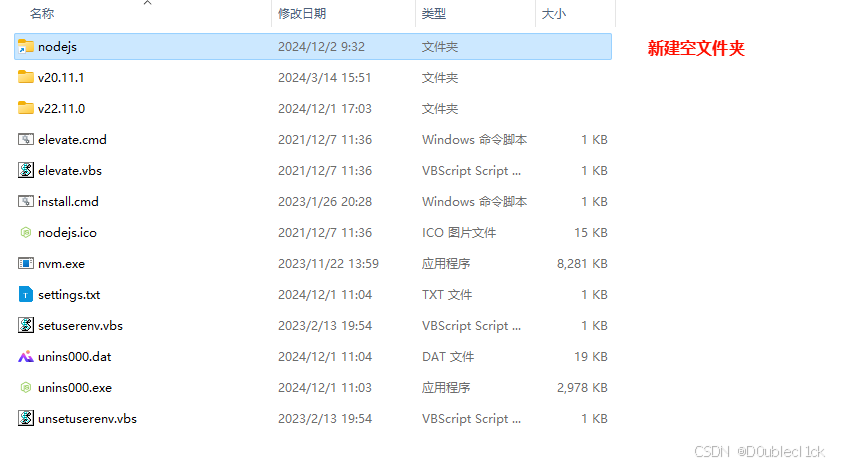848x467 pixels.
Task: Click the unins000.exe application icon
Action: 25,388
